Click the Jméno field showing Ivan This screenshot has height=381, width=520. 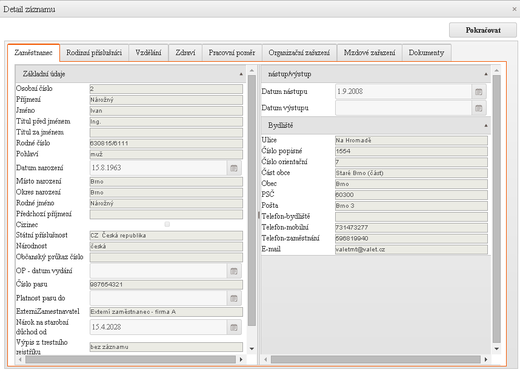(x=166, y=111)
